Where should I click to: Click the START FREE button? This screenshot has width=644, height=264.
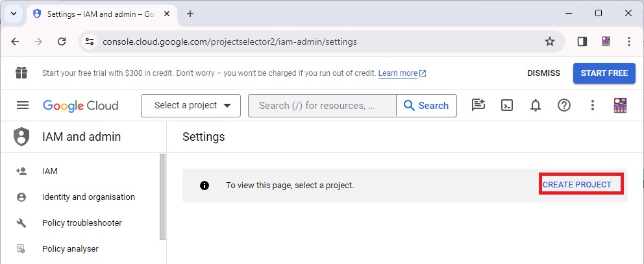click(604, 73)
